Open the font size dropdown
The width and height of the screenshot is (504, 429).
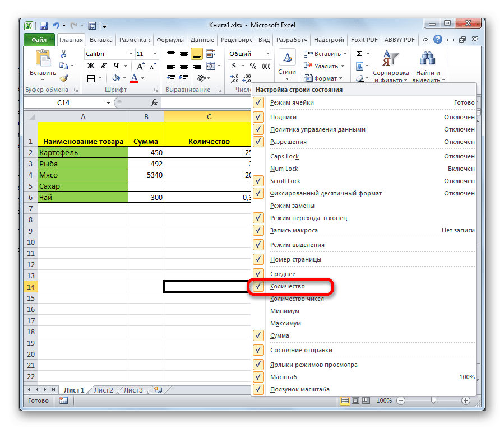click(x=155, y=54)
